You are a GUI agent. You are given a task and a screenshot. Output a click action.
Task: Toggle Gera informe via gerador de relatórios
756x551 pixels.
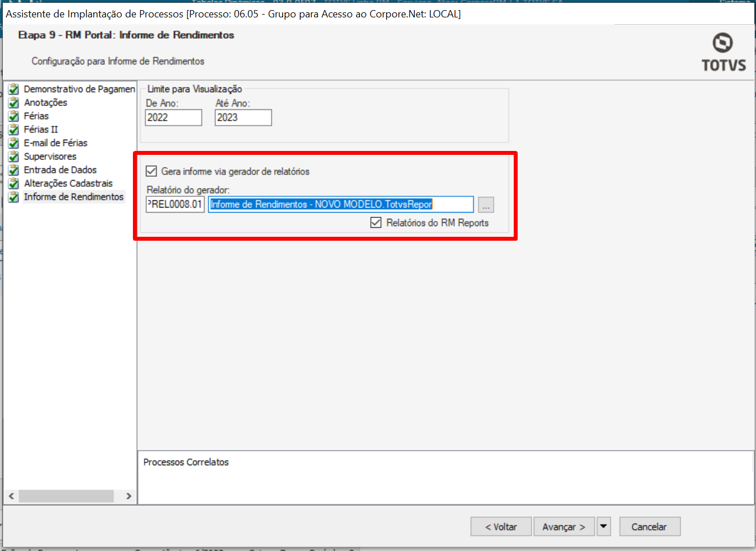click(x=151, y=171)
